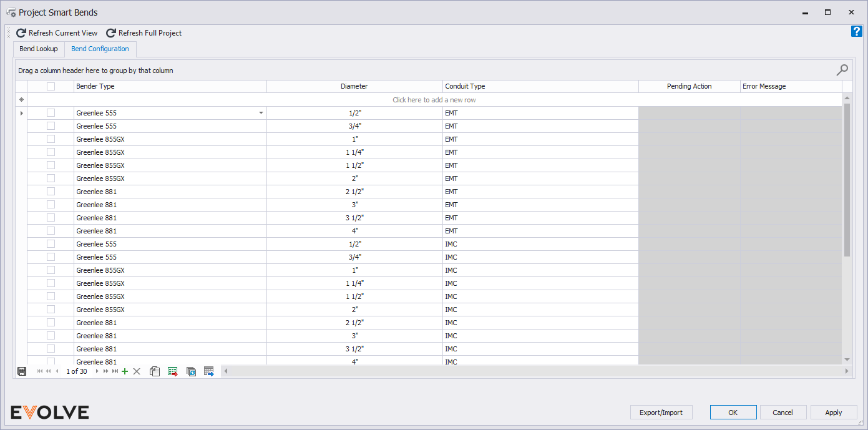Select Conduit Type EMT in 2" row
Viewport: 868px width, 430px height.
tap(540, 178)
